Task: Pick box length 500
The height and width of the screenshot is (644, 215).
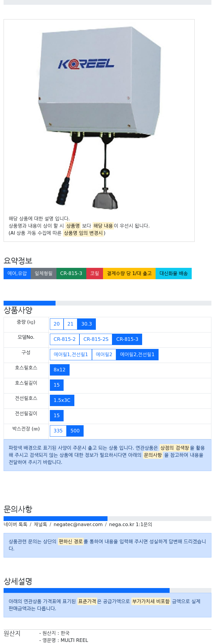Action: pos(75,431)
